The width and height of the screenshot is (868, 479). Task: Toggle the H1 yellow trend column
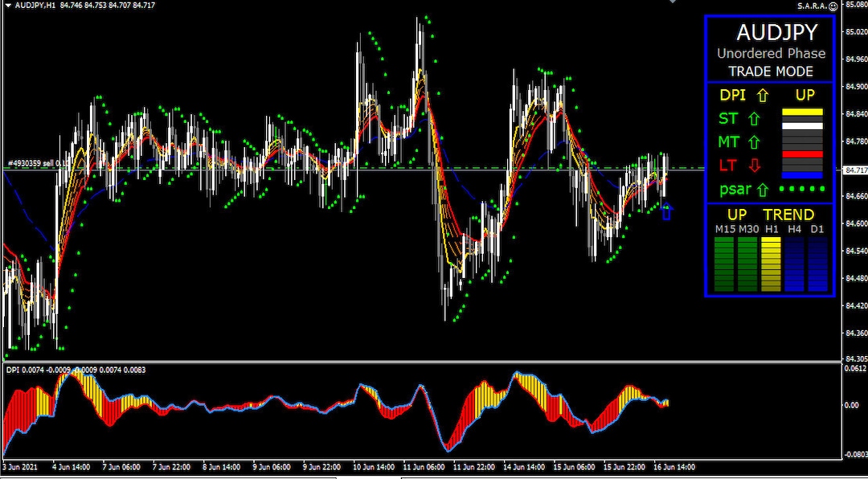[x=773, y=265]
